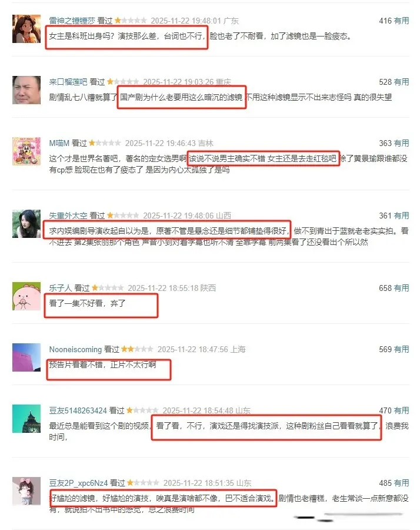Vote 有用 on 528-vote review

coord(401,82)
